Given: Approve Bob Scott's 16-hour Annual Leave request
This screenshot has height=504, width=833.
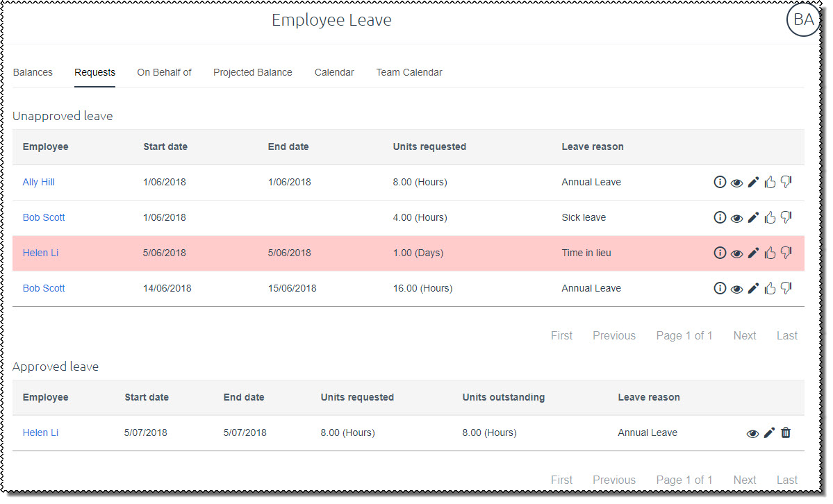Looking at the screenshot, I should [x=770, y=288].
